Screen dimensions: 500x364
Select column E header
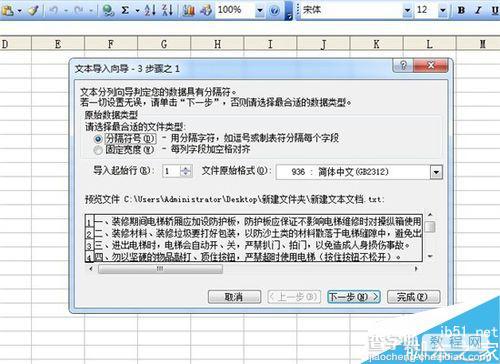58,44
